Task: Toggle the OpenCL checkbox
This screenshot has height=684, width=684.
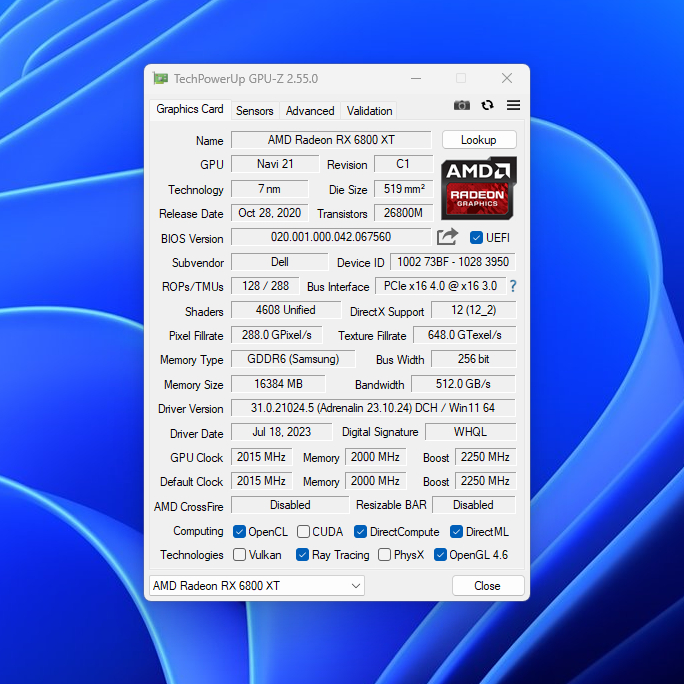Action: (x=239, y=532)
